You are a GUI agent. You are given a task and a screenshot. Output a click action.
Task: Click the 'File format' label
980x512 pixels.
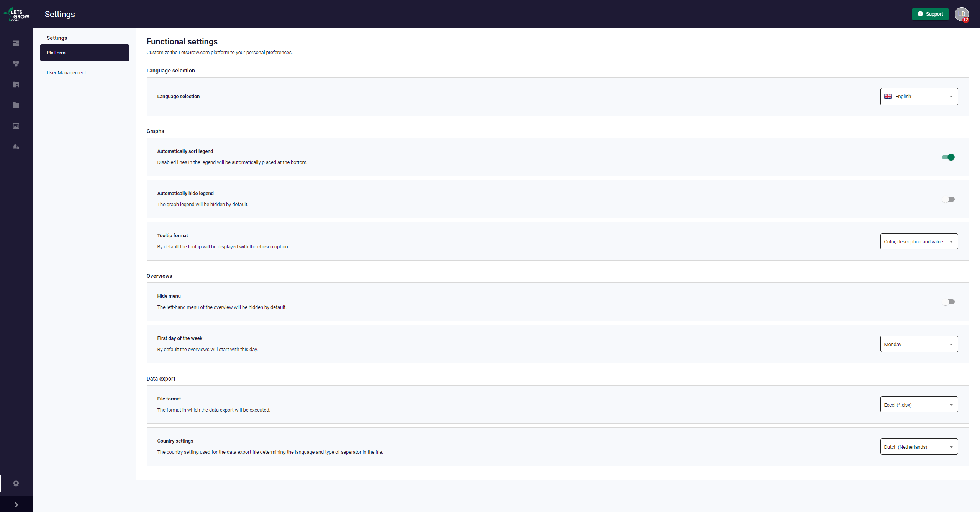pos(169,399)
